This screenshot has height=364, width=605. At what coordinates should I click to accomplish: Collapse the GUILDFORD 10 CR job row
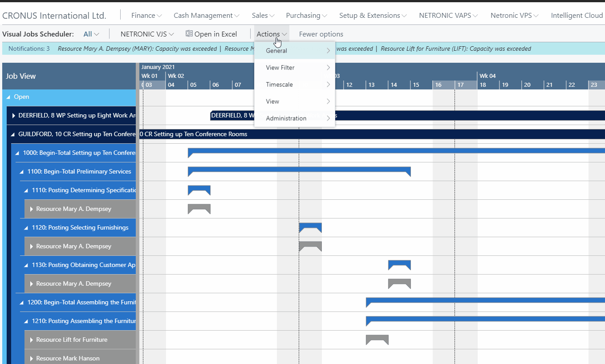pos(13,134)
